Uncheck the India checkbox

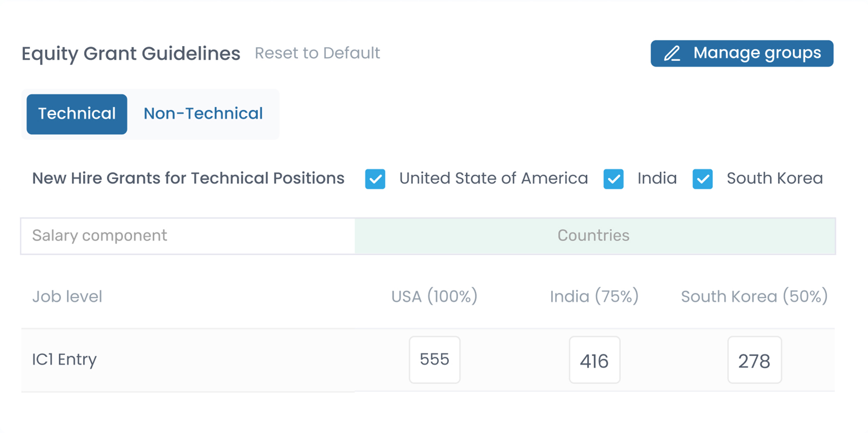pos(613,179)
